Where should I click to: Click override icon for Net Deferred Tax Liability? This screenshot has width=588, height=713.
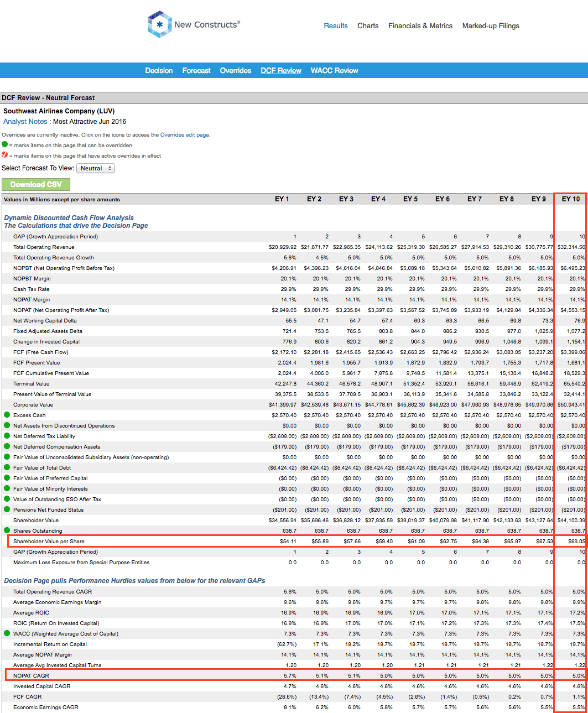(7, 436)
